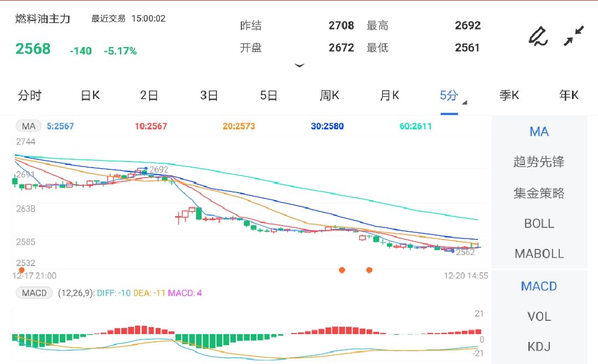Tap the MACD indicator pill label
The image size is (598, 364).
click(34, 293)
